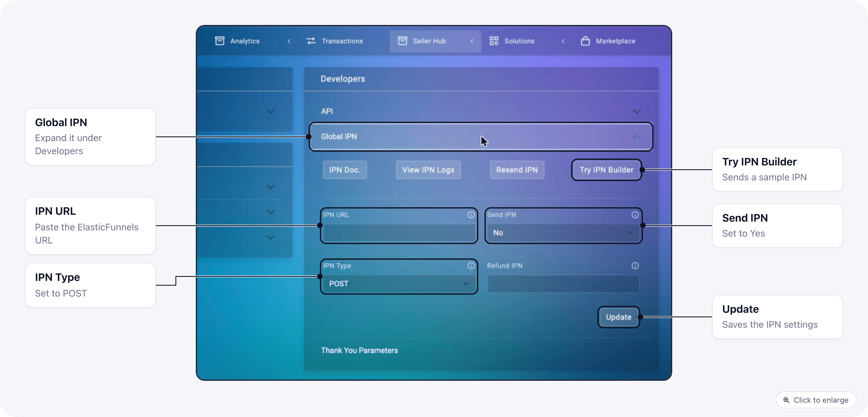The width and height of the screenshot is (868, 417).
Task: Click into the Refund IPN input field
Action: point(563,283)
